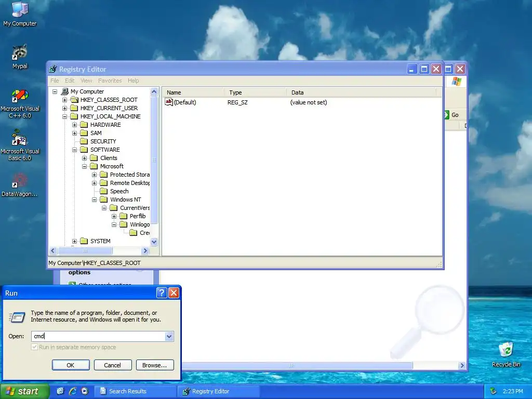The width and height of the screenshot is (532, 399).
Task: Select My Computer root node icon
Action: (64, 91)
